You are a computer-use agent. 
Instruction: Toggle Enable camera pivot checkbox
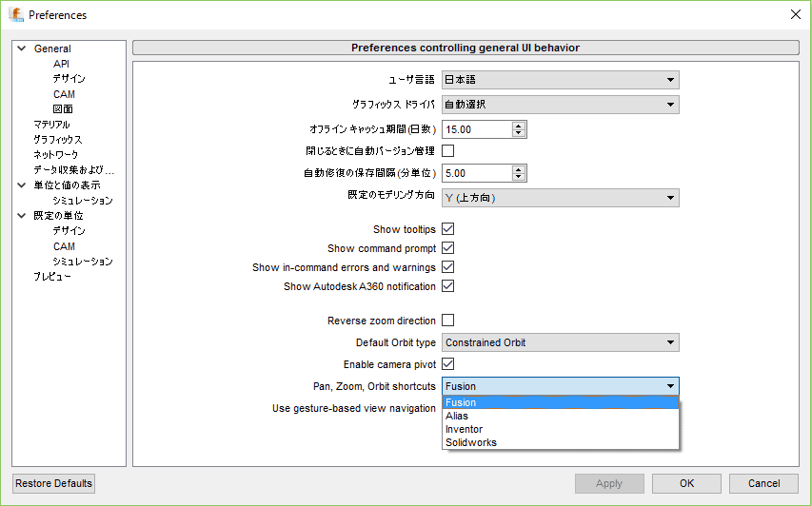[x=448, y=364]
